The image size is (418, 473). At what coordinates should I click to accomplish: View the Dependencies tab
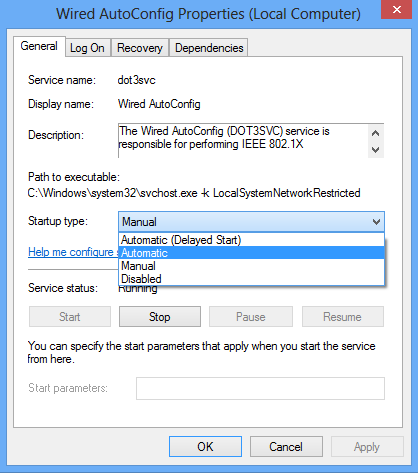pyautogui.click(x=209, y=48)
